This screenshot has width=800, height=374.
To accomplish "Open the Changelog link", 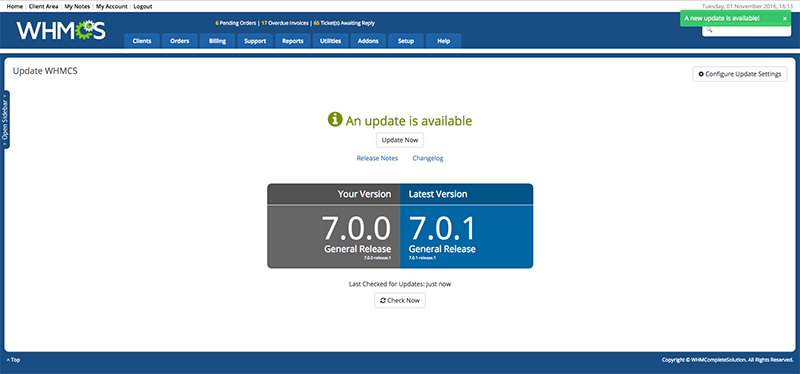I will point(428,158).
